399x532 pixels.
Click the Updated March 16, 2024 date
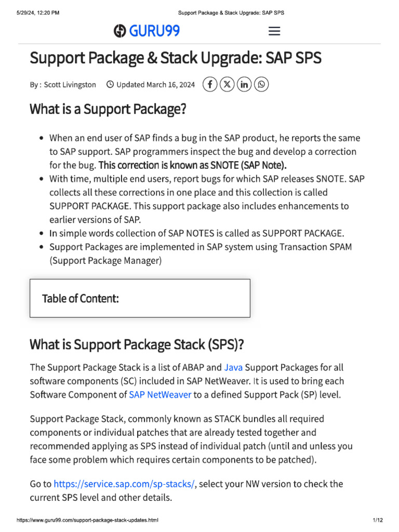click(156, 85)
